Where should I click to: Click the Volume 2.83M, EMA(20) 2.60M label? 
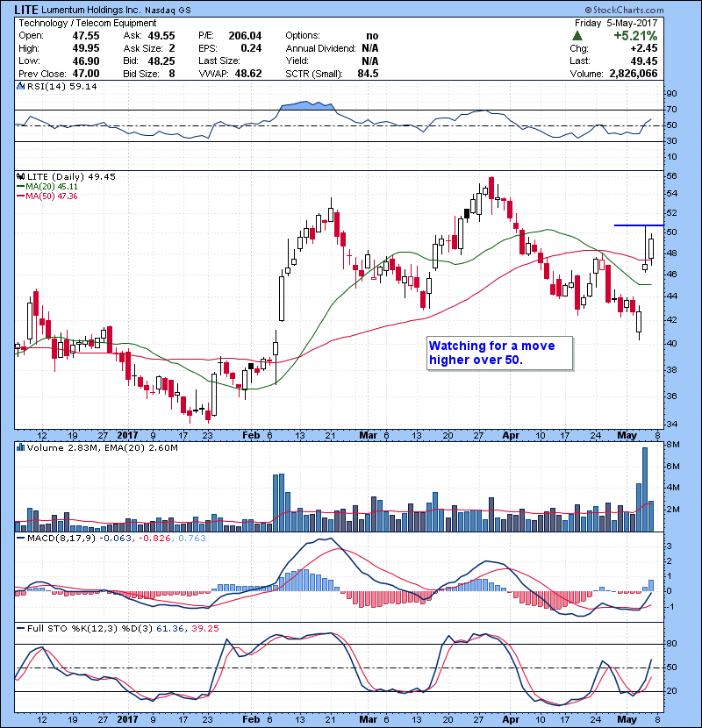tap(102, 448)
